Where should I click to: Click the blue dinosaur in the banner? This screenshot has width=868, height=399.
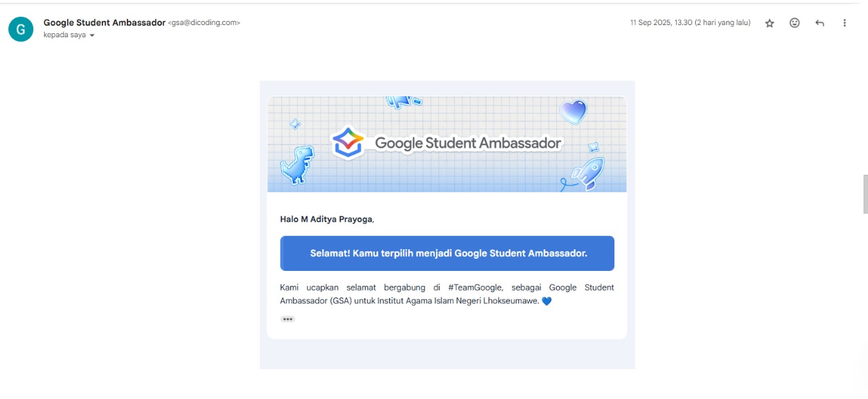click(x=297, y=165)
